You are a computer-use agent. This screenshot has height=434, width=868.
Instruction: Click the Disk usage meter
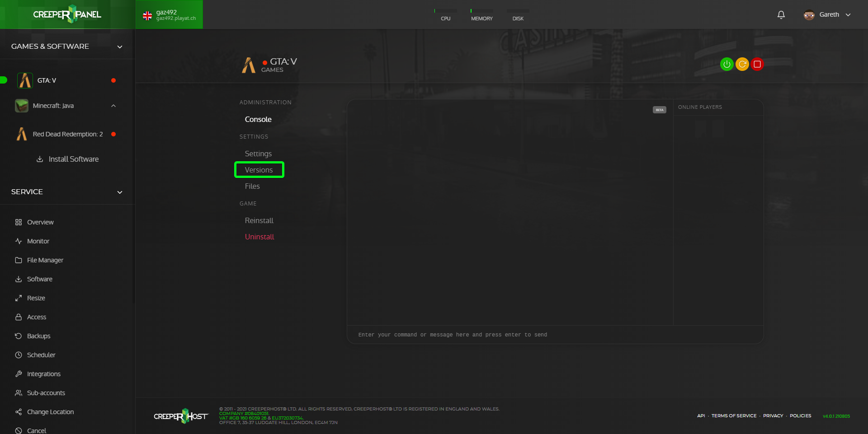click(518, 15)
